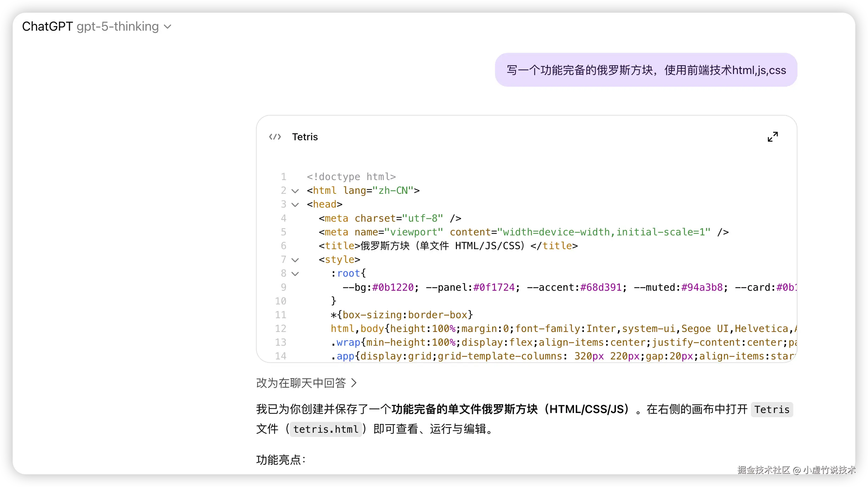Image resolution: width=868 pixels, height=487 pixels.
Task: Click line number 14 in code gutter
Action: pyautogui.click(x=281, y=356)
